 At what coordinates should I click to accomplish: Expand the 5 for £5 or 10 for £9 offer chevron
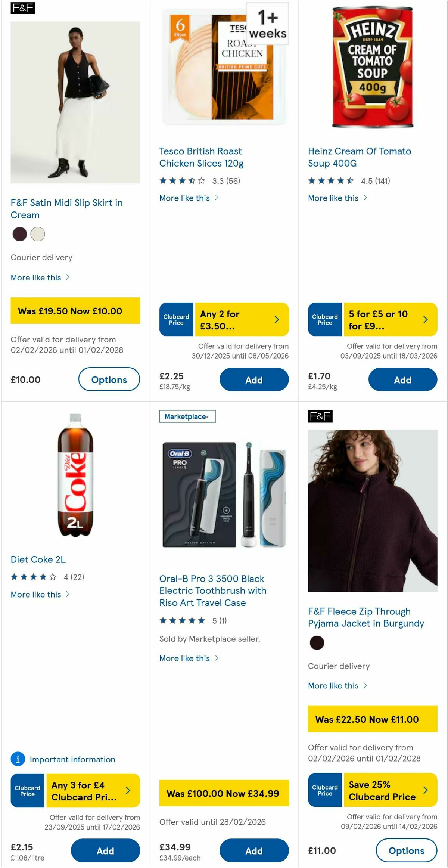[425, 319]
